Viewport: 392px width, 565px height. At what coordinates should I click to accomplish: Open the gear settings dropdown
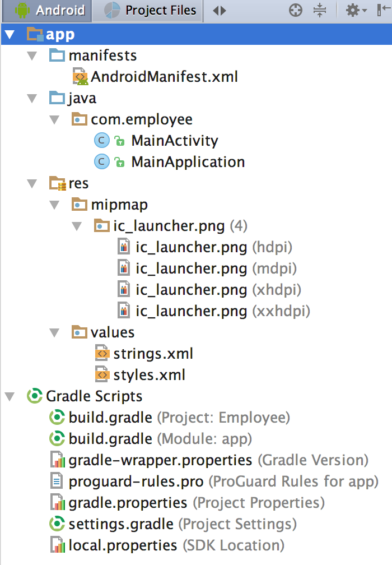(355, 10)
